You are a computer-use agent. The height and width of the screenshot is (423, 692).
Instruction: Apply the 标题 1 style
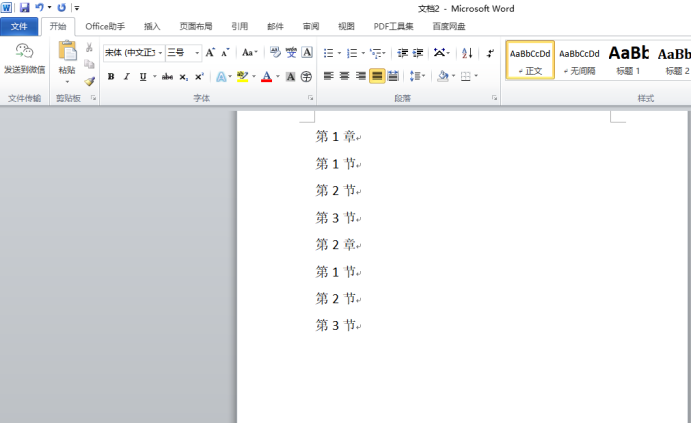coord(628,59)
